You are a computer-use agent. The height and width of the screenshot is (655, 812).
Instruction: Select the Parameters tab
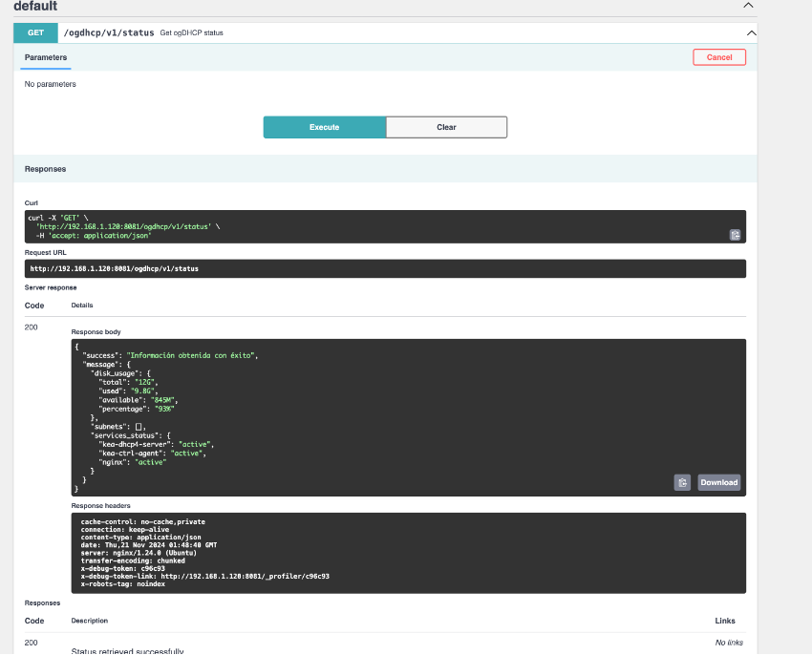tap(46, 57)
